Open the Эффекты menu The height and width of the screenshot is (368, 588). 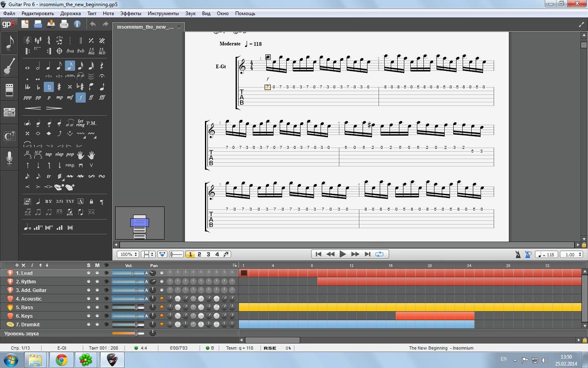[131, 13]
